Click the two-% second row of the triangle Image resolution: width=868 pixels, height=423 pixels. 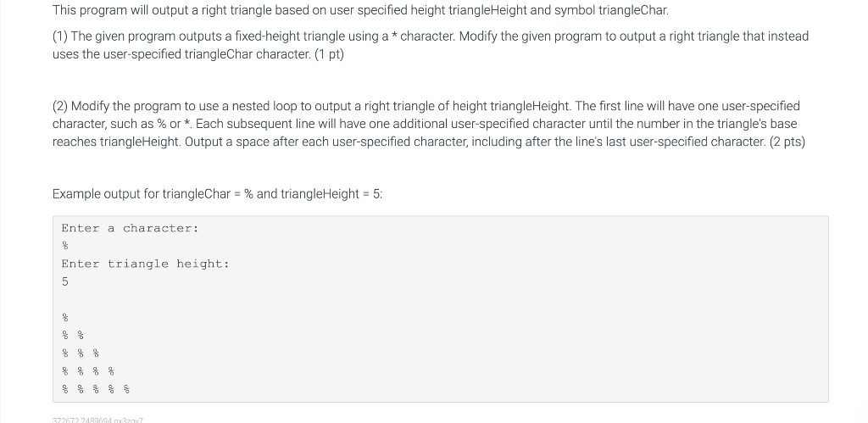[73, 335]
